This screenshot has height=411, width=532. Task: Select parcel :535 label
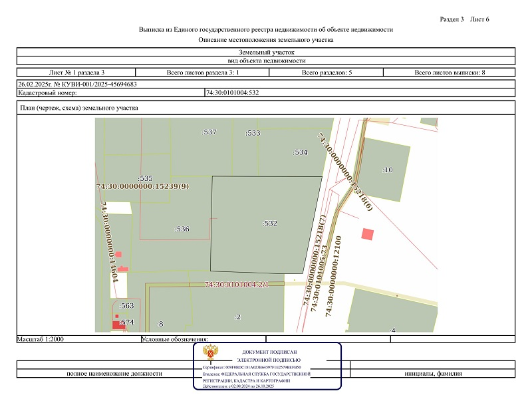(145, 178)
